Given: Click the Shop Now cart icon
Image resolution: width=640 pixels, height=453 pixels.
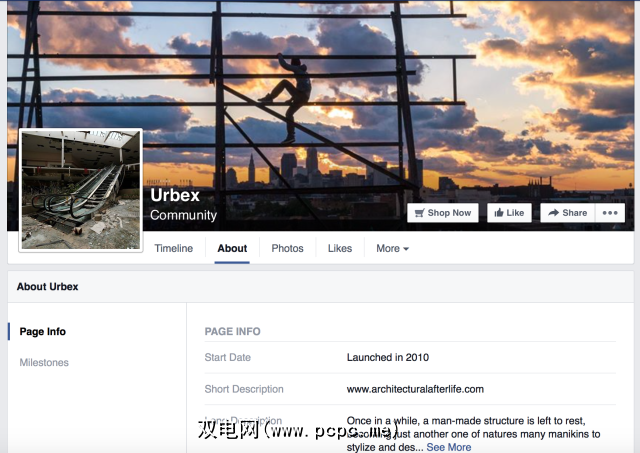Looking at the screenshot, I should point(420,213).
